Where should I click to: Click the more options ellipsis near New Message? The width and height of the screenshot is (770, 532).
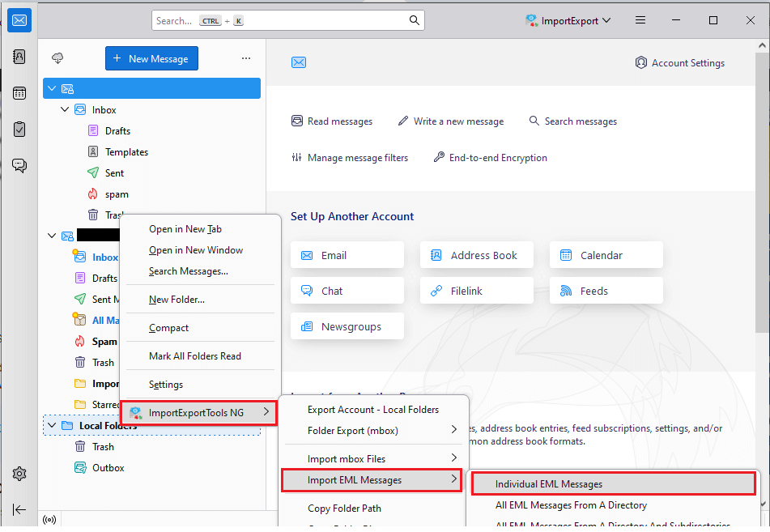coord(246,58)
